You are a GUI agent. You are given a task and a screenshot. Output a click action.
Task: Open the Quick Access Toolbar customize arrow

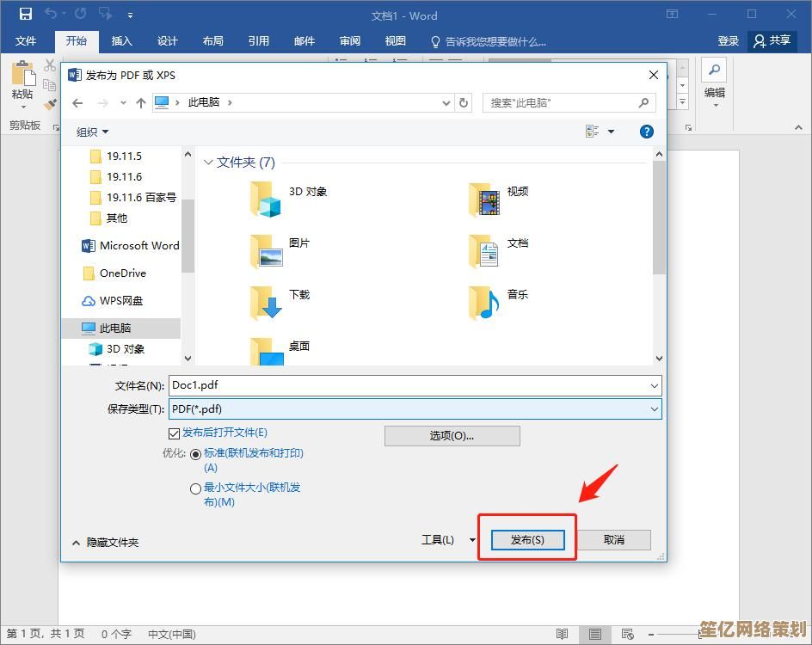click(x=130, y=15)
